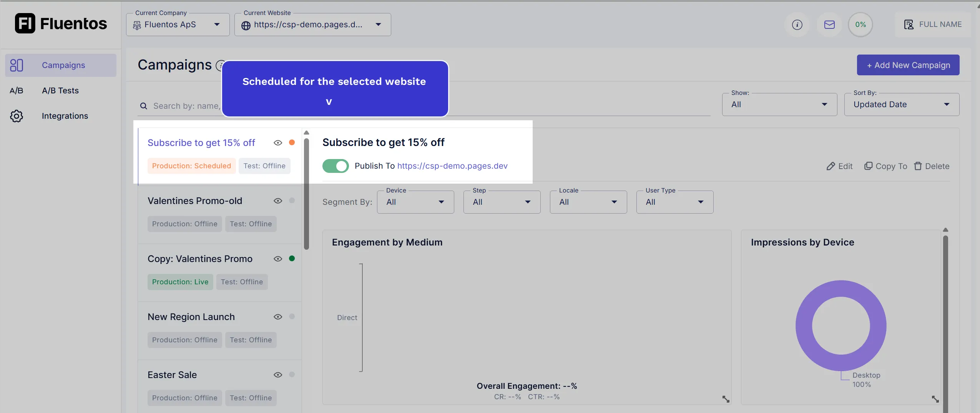Screen dimensions: 980x413
Task: Toggle preview eye for New Region Launch
Action: pyautogui.click(x=278, y=317)
